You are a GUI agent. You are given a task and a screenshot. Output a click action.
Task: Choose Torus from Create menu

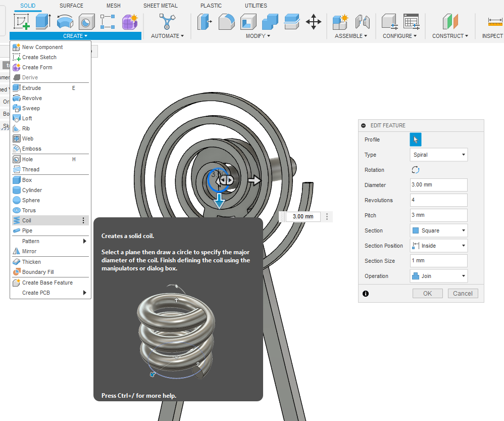(51, 210)
